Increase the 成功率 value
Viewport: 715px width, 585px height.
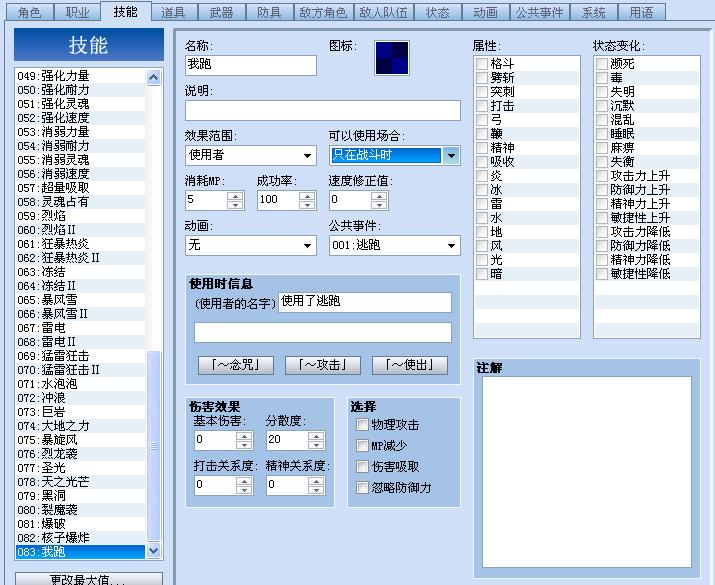coord(307,196)
